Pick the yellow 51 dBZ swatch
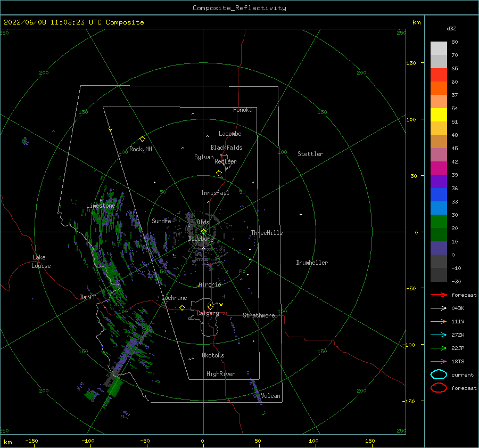The image size is (479, 448). 439,115
